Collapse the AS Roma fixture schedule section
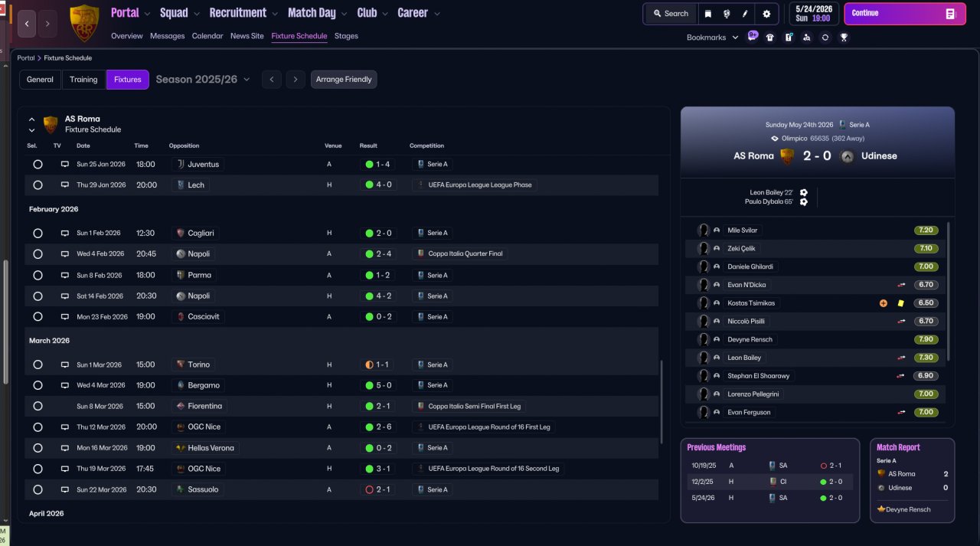Screen dimensions: 980x546 [32, 119]
